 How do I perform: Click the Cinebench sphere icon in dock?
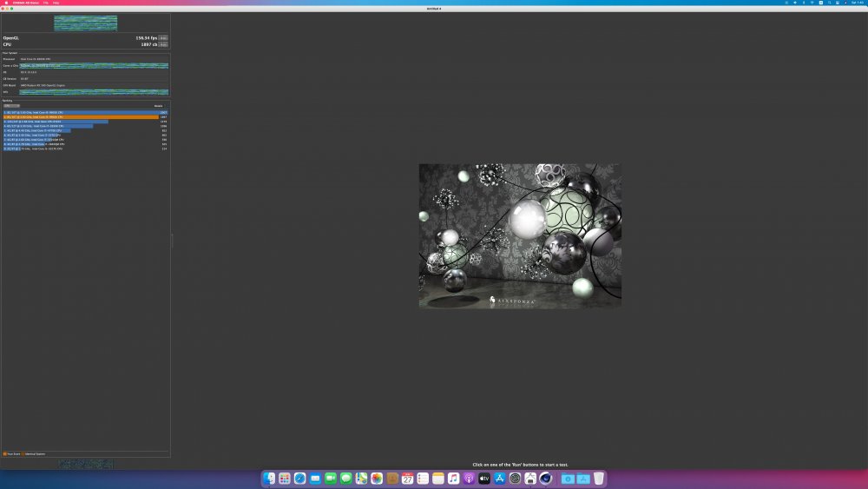pyautogui.click(x=546, y=479)
